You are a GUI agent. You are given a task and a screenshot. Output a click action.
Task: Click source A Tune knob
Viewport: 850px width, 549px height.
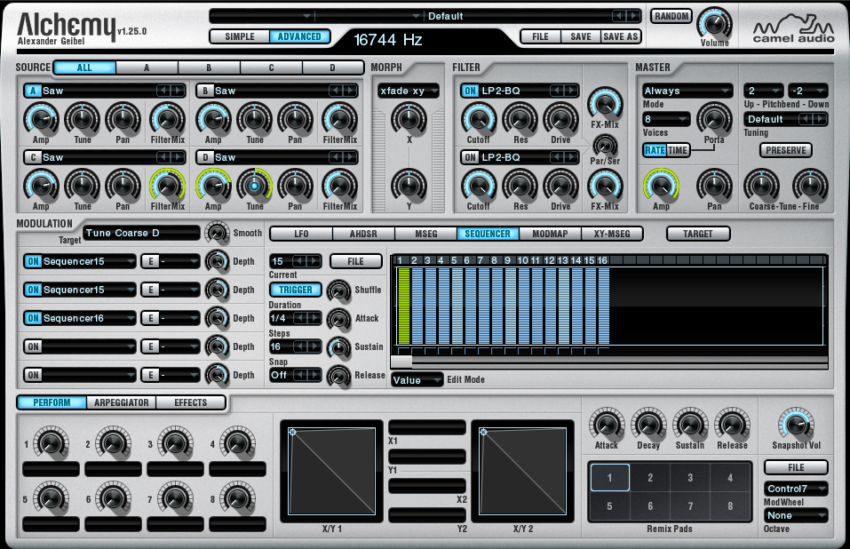coord(82,119)
